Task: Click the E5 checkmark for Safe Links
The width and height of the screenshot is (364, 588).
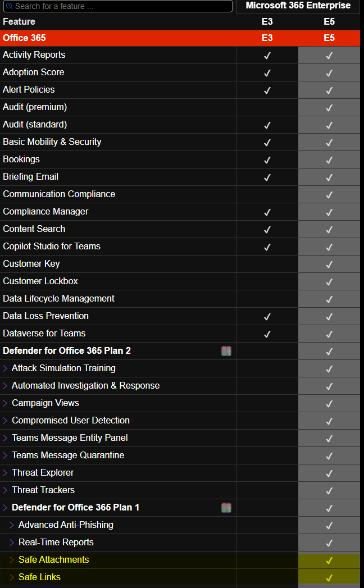Action: (x=329, y=577)
